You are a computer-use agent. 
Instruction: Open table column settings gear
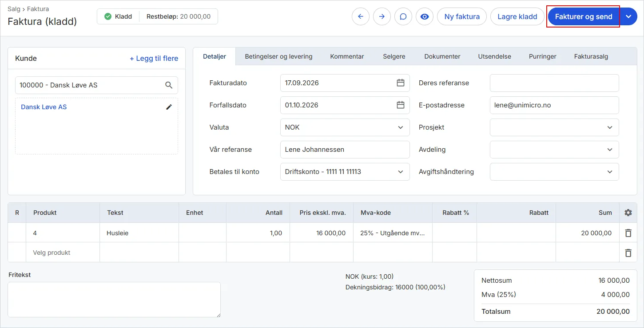(x=628, y=213)
